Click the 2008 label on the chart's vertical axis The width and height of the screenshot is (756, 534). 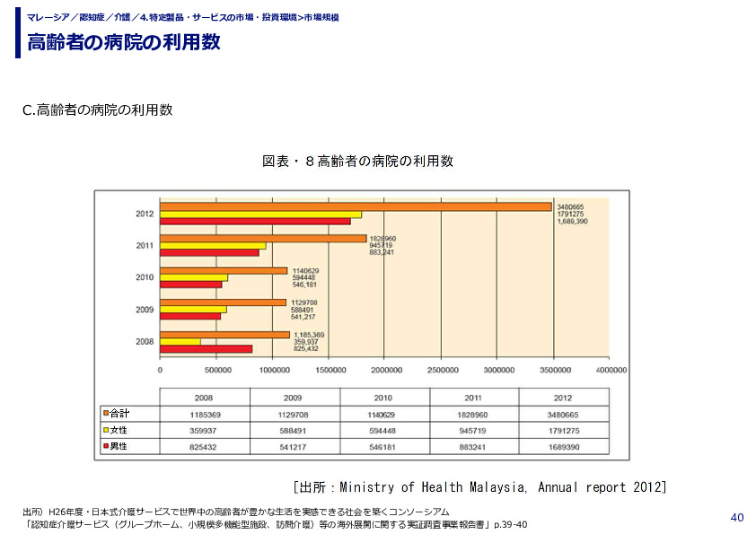click(x=145, y=341)
